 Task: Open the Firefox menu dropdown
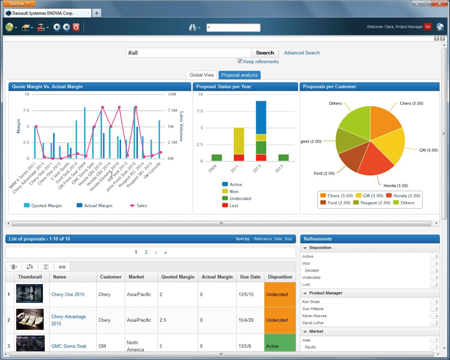pyautogui.click(x=19, y=3)
